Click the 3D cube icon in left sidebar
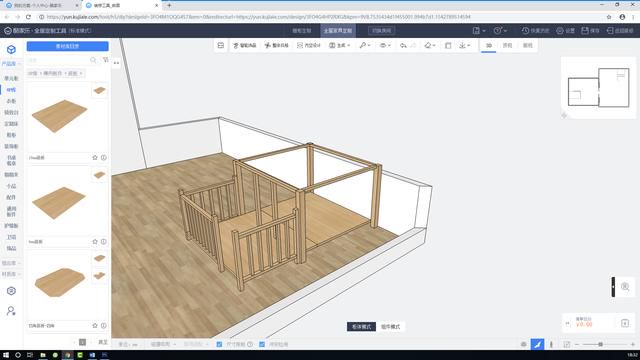The image size is (640, 360). [11, 50]
